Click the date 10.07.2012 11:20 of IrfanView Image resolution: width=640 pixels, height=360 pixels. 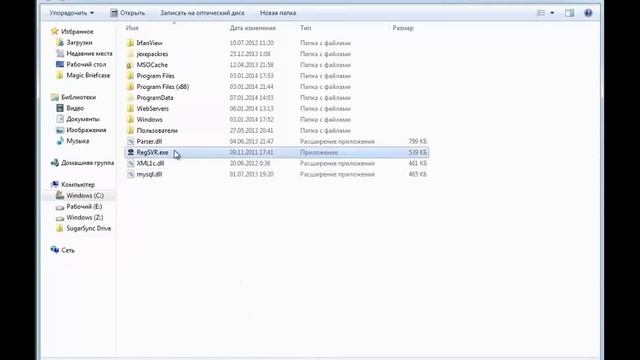click(251, 43)
